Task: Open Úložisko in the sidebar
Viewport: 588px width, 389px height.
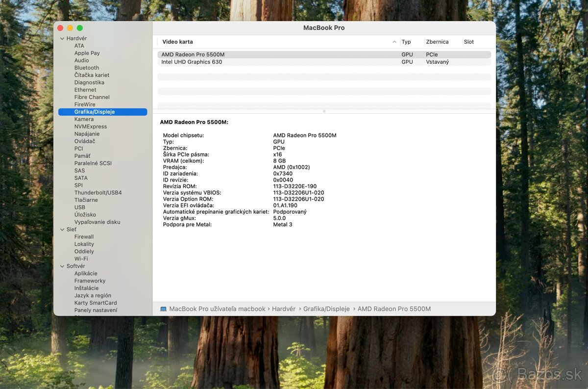Action: [85, 215]
